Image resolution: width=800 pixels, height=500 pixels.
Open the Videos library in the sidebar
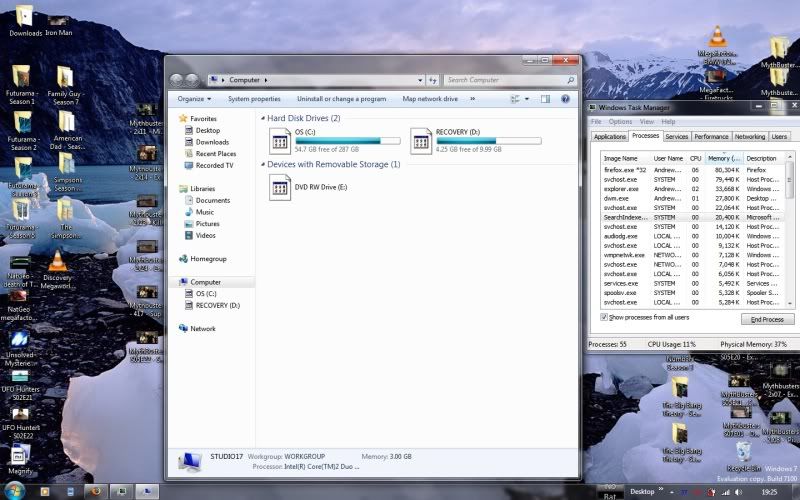206,236
